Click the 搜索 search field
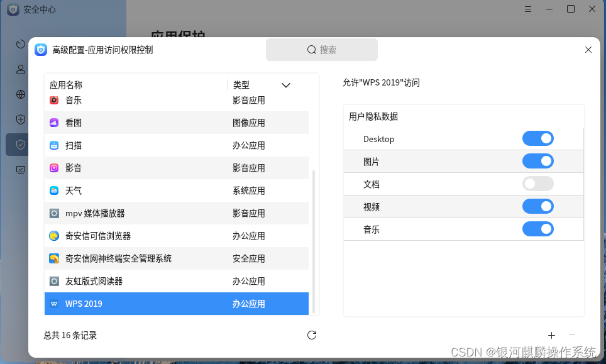The width and height of the screenshot is (606, 364). tap(322, 50)
